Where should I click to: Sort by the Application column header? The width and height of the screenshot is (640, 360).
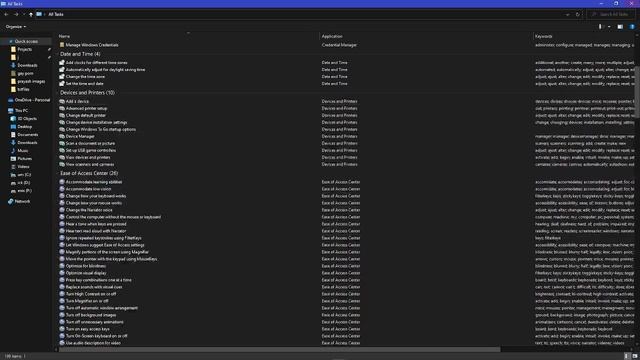pyautogui.click(x=332, y=36)
